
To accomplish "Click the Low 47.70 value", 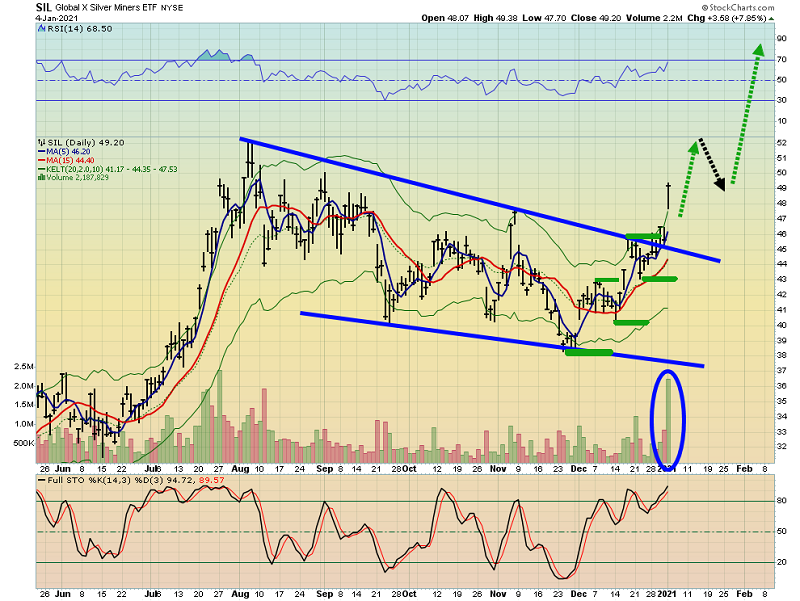I will (544, 18).
